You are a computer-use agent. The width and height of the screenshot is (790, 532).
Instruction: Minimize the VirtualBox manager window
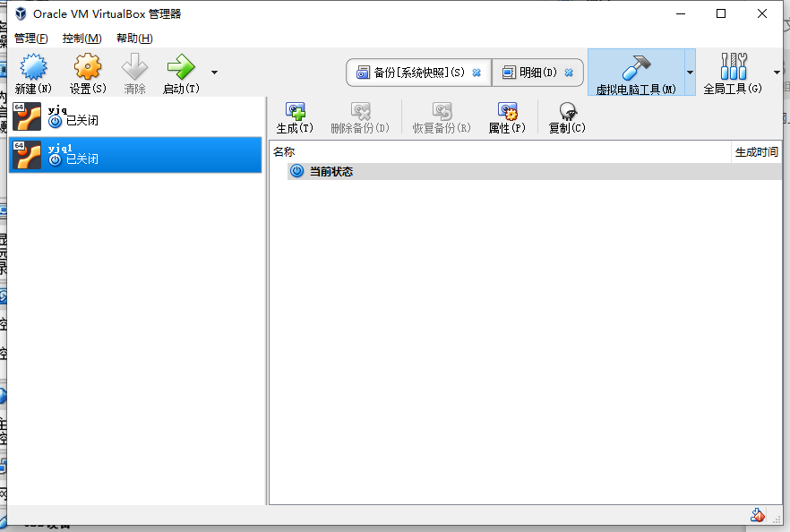pos(681,13)
